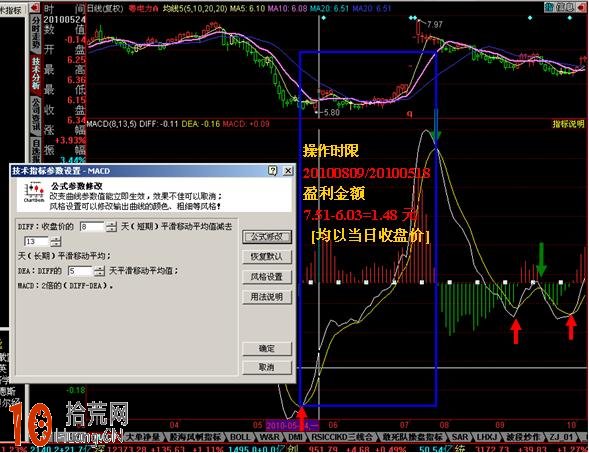
Task: Confirm with the 确定 button
Action: [x=267, y=349]
